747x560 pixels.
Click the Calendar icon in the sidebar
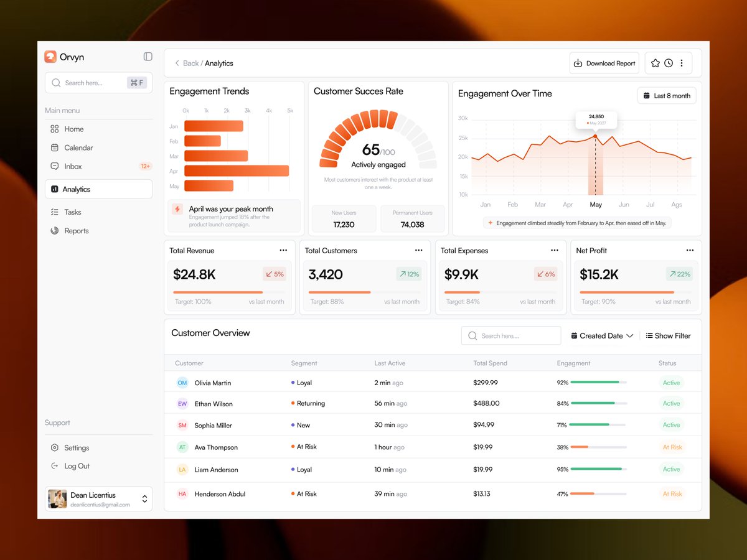55,147
